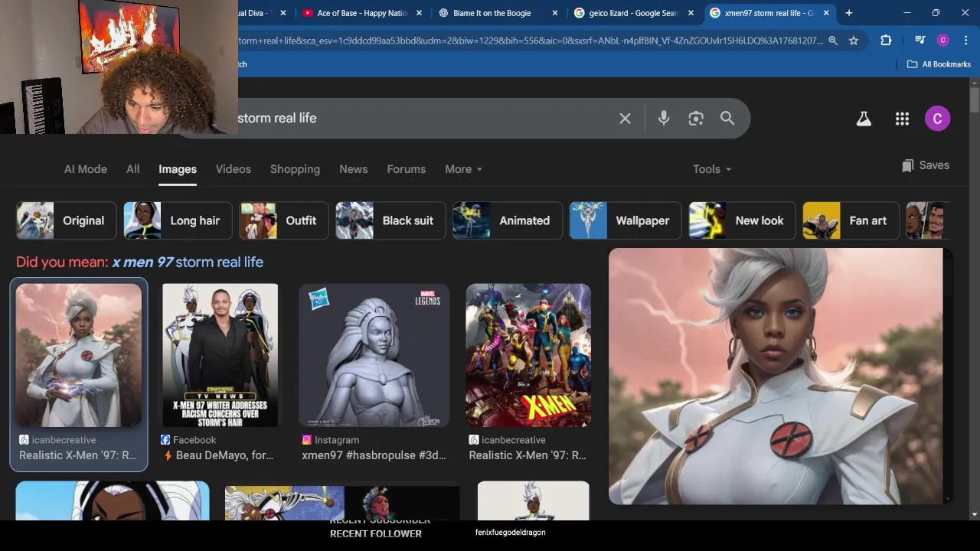
Task: Switch to AI Mode results
Action: (86, 169)
